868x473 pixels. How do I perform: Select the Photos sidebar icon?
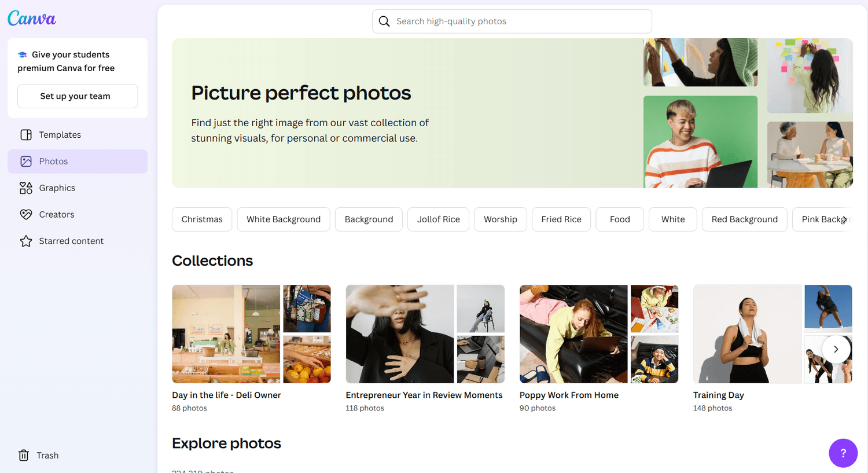point(26,162)
